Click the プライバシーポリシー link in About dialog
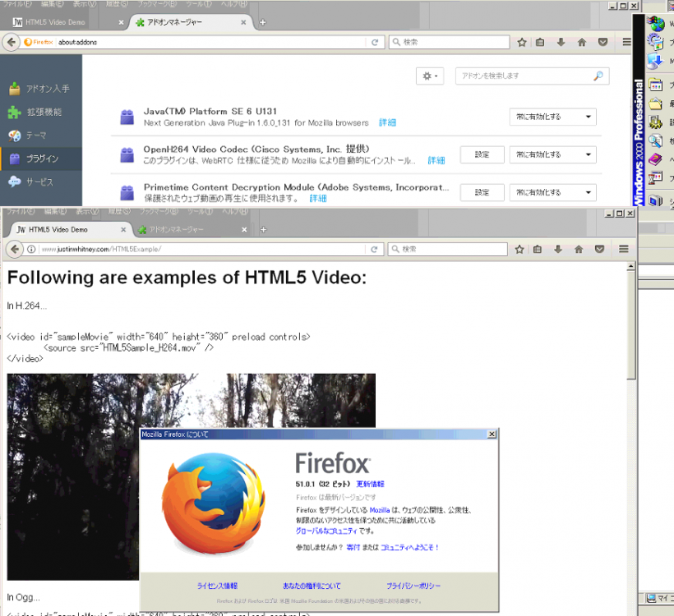Viewport: 674px width, 616px height. click(x=413, y=586)
